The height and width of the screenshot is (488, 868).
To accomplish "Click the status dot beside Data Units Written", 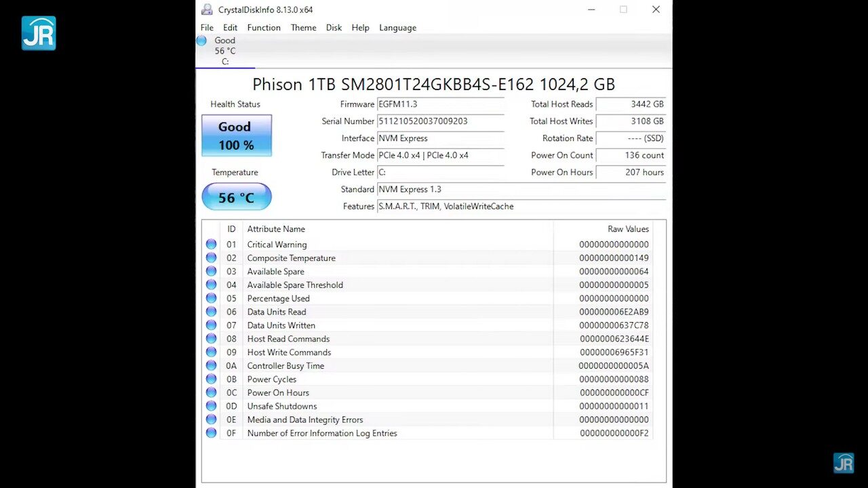I will pyautogui.click(x=211, y=325).
